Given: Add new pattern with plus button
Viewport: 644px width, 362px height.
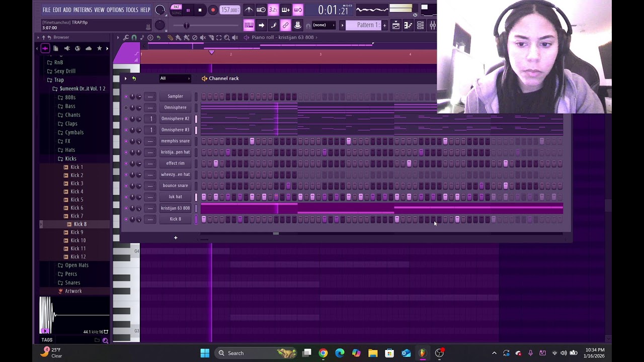Looking at the screenshot, I should (385, 25).
